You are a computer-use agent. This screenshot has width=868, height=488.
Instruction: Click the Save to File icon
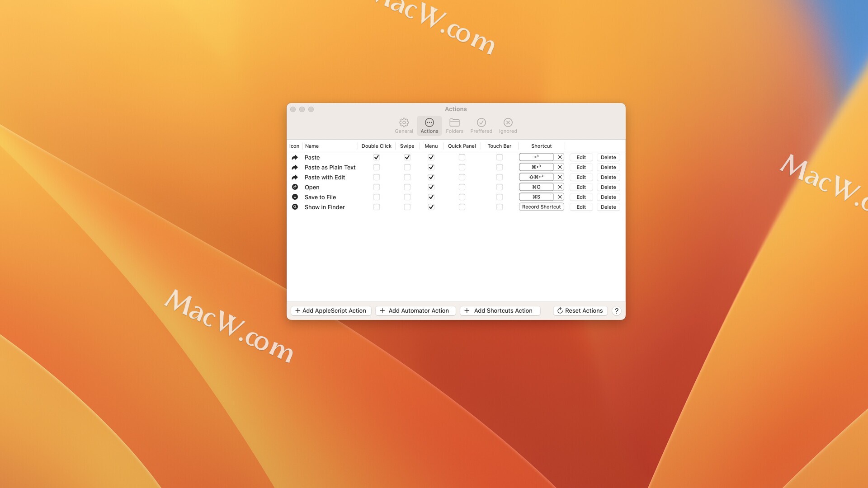295,197
